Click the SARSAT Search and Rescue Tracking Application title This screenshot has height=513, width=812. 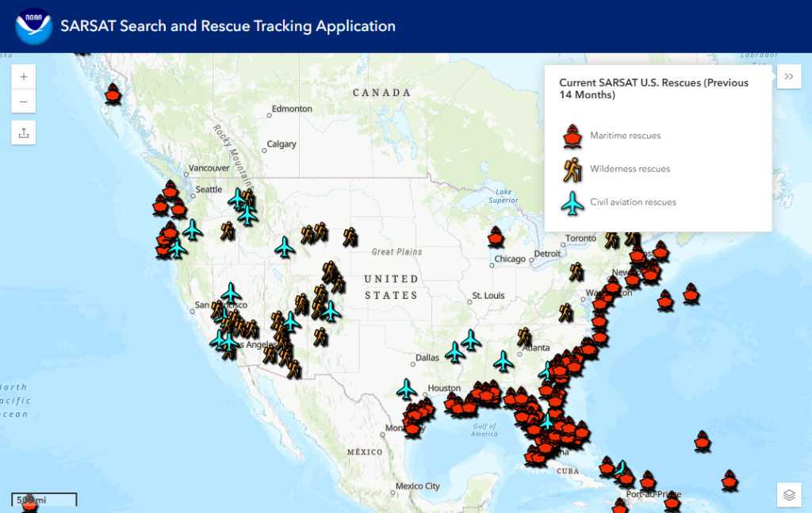click(x=228, y=26)
